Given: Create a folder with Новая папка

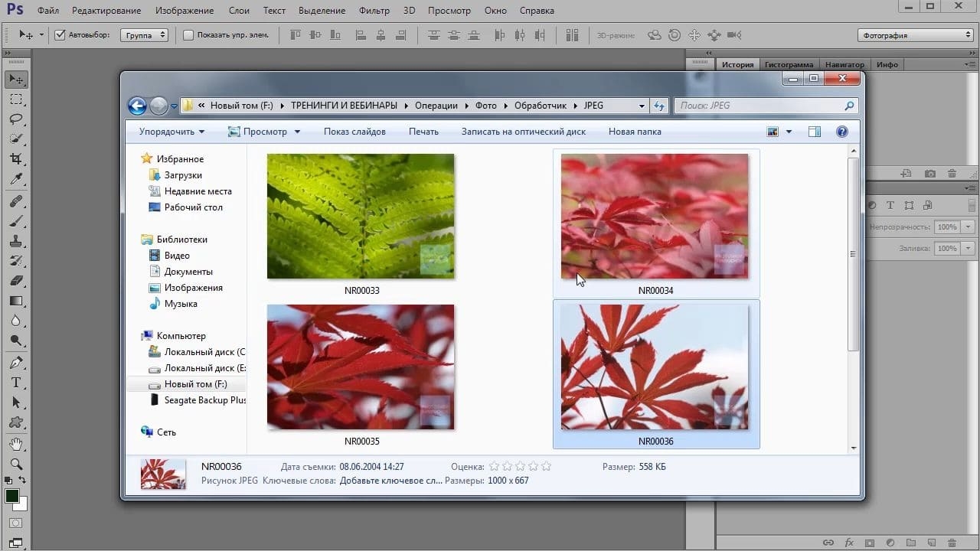Looking at the screenshot, I should [x=635, y=132].
